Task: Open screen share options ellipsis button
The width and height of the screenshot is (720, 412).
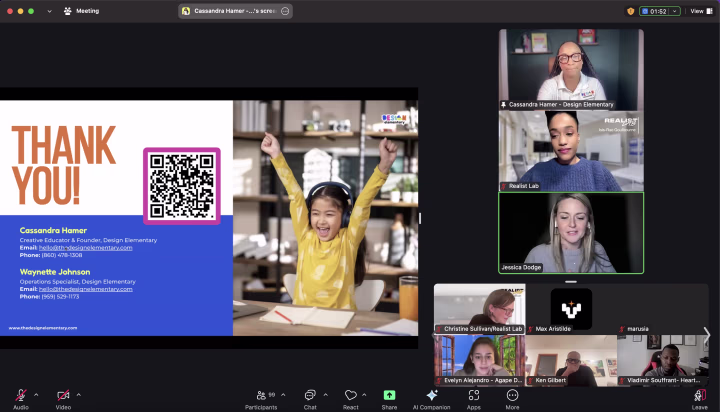Action: coord(285,11)
